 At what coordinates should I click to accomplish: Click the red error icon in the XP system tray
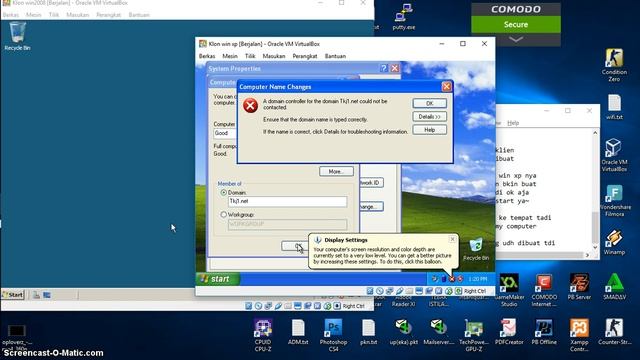tap(452, 279)
